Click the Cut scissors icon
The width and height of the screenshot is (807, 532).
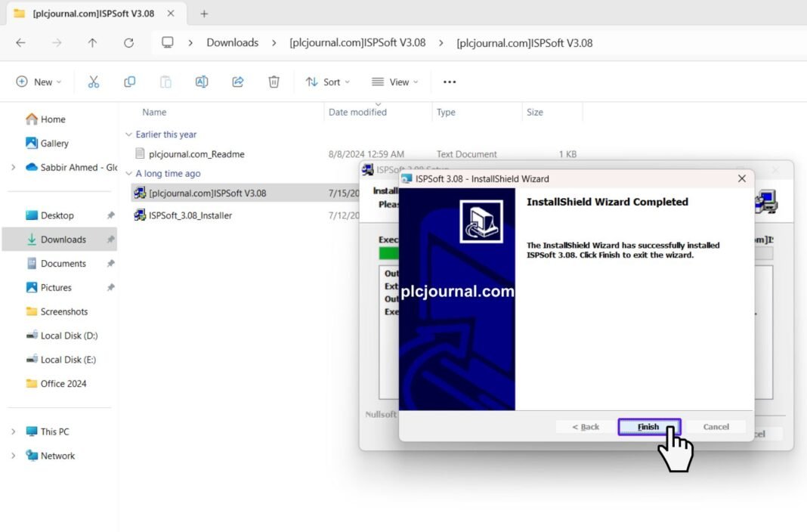point(94,82)
